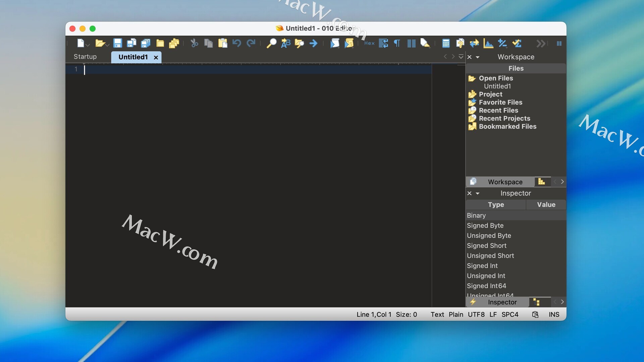Click the highlighter marker icon
Image resolution: width=644 pixels, height=362 pixels.
425,43
